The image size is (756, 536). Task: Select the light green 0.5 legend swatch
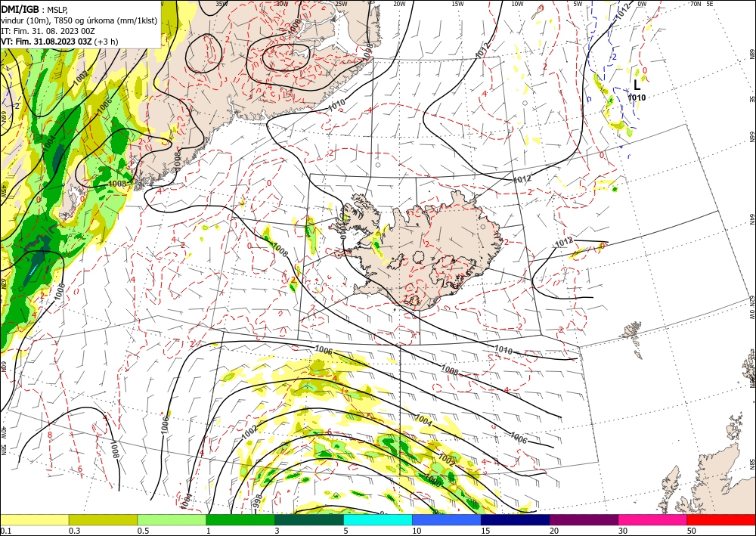coord(172,519)
